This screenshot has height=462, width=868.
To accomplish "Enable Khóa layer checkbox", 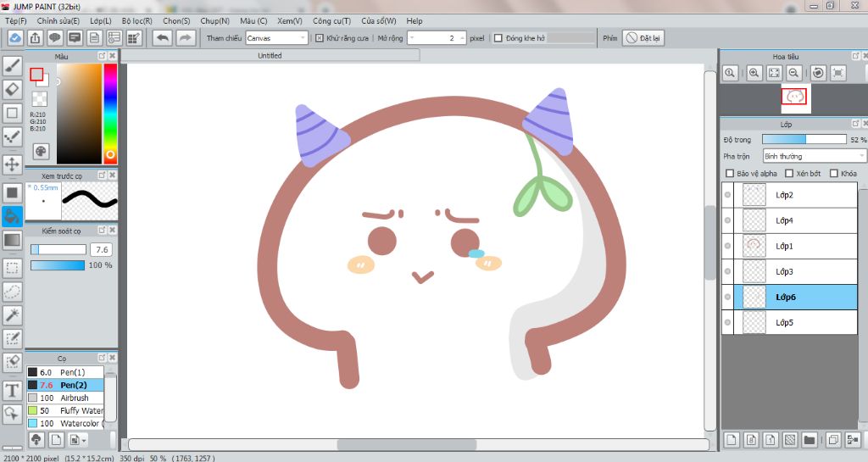I will click(x=834, y=173).
